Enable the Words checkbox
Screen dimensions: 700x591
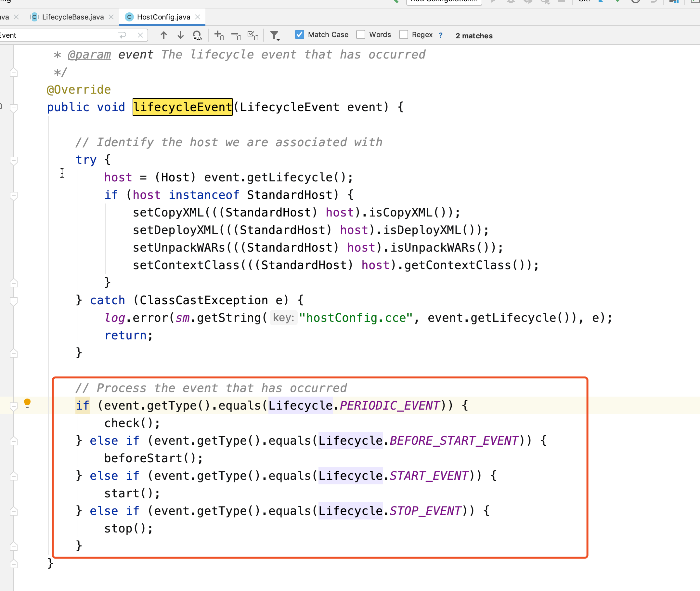(x=361, y=34)
